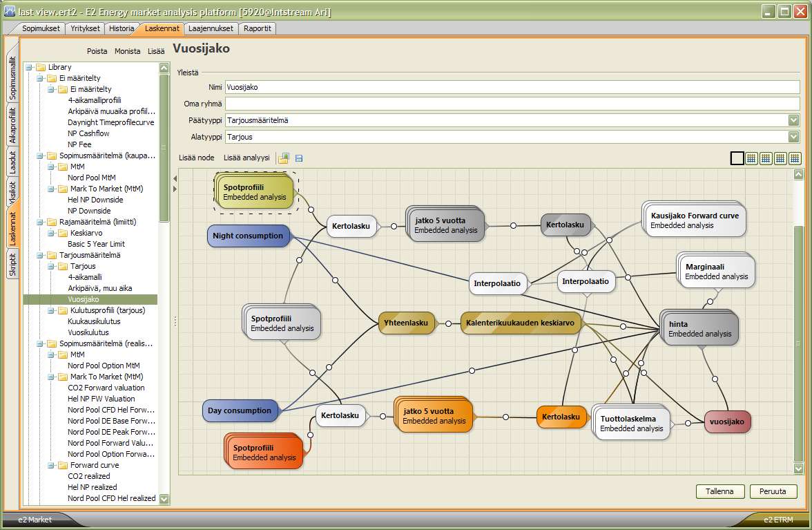Click Lisää node in the graph toolbar
812x530 pixels.
point(196,158)
